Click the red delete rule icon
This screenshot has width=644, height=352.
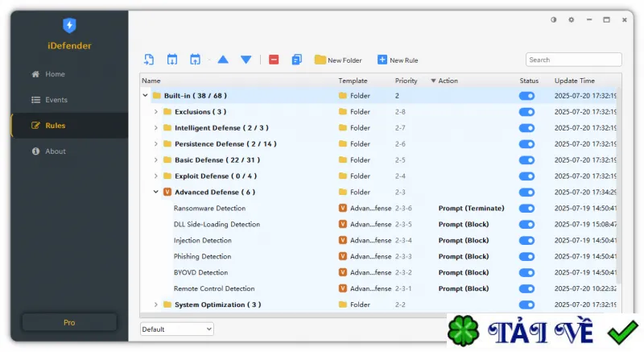tap(274, 60)
